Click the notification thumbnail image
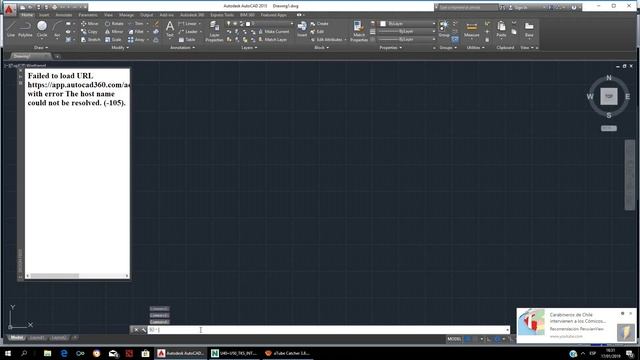 (x=531, y=322)
